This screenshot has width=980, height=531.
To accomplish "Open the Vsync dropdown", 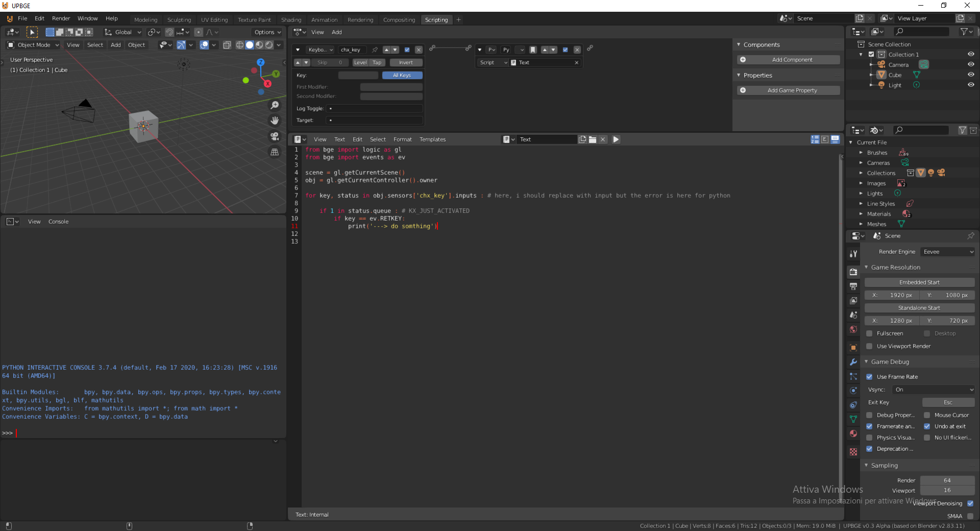I will 934,390.
